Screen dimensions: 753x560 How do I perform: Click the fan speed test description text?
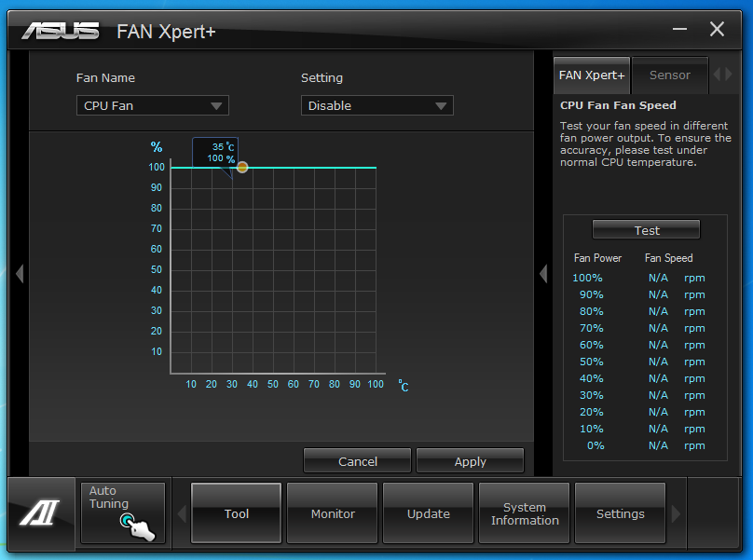(646, 144)
